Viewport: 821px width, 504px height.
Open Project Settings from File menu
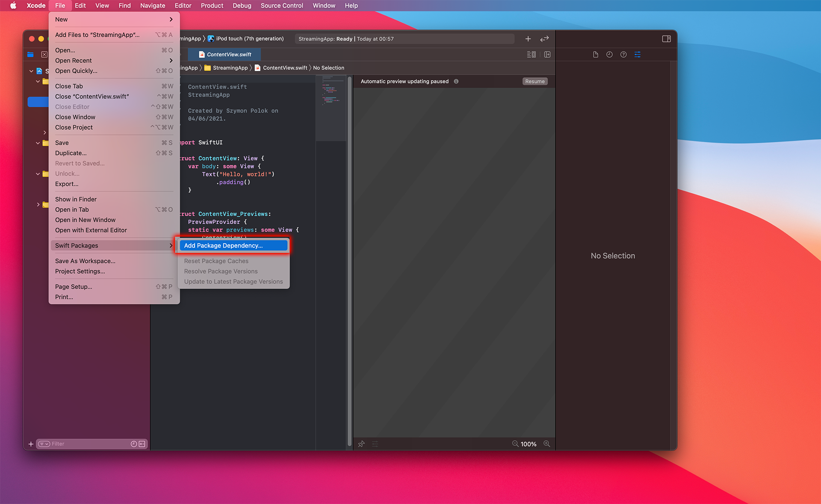114,271
